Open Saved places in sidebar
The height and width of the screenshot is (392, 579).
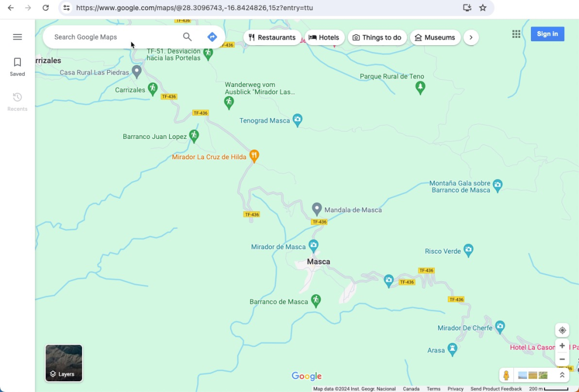18,66
